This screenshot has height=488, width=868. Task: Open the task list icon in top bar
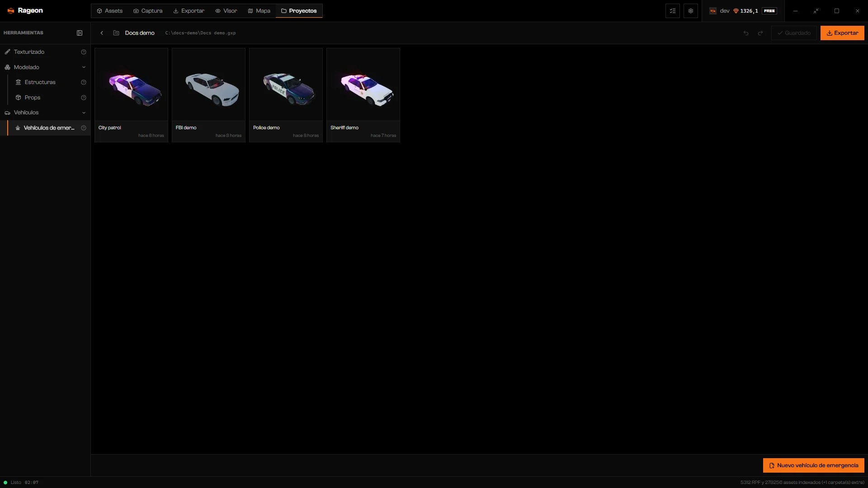673,11
